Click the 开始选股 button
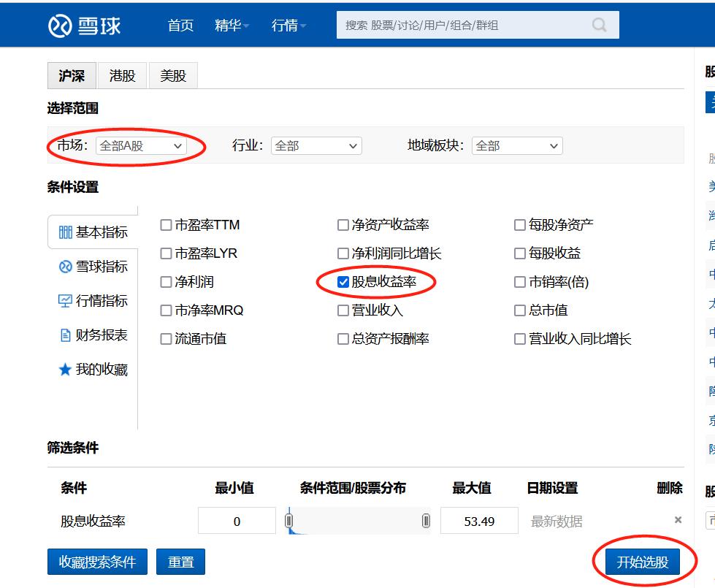 [642, 561]
